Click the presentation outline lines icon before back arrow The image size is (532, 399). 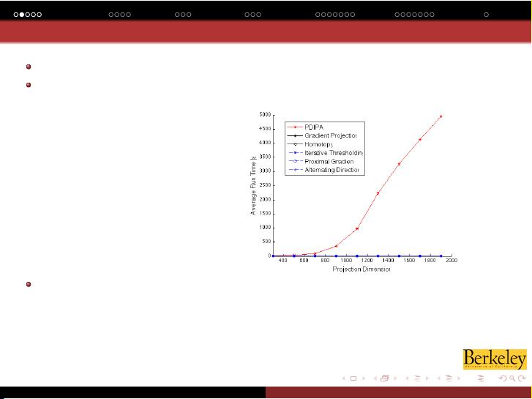pos(480,379)
